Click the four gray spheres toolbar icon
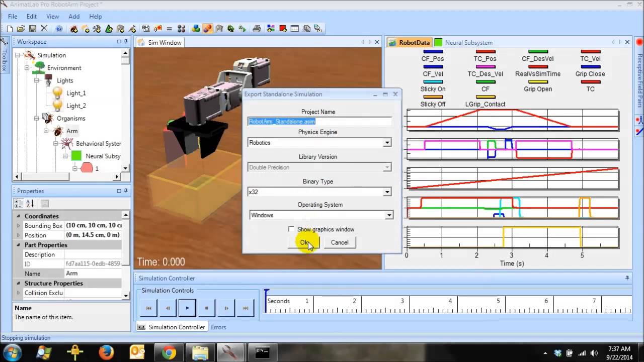This screenshot has height=362, width=644. [x=181, y=29]
